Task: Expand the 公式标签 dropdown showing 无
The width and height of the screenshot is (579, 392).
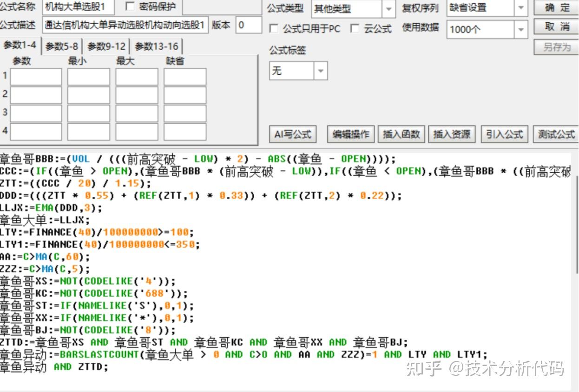Action: 321,72
